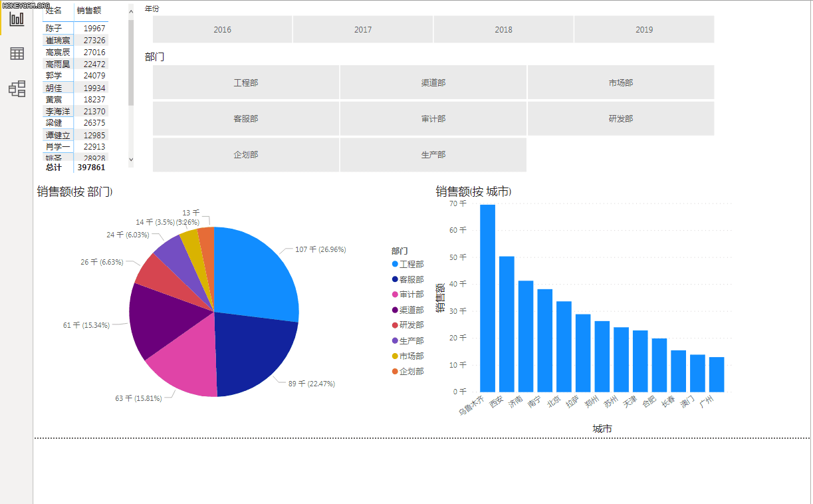Select the 梁健 table row name
The width and height of the screenshot is (813, 504).
tap(54, 123)
